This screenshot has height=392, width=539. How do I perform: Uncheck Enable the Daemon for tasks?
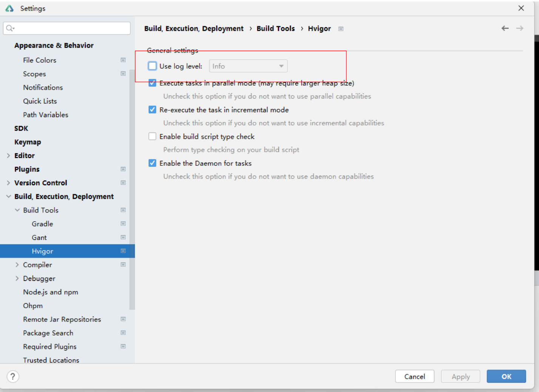pos(152,163)
